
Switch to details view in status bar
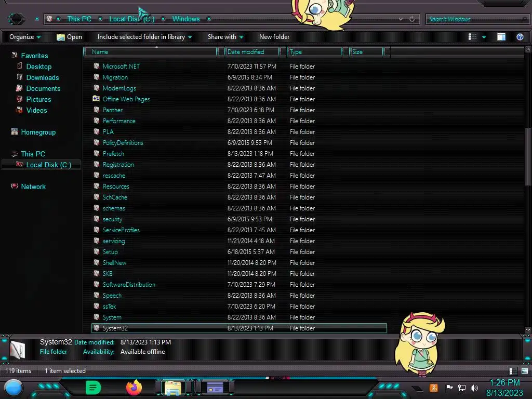click(513, 371)
